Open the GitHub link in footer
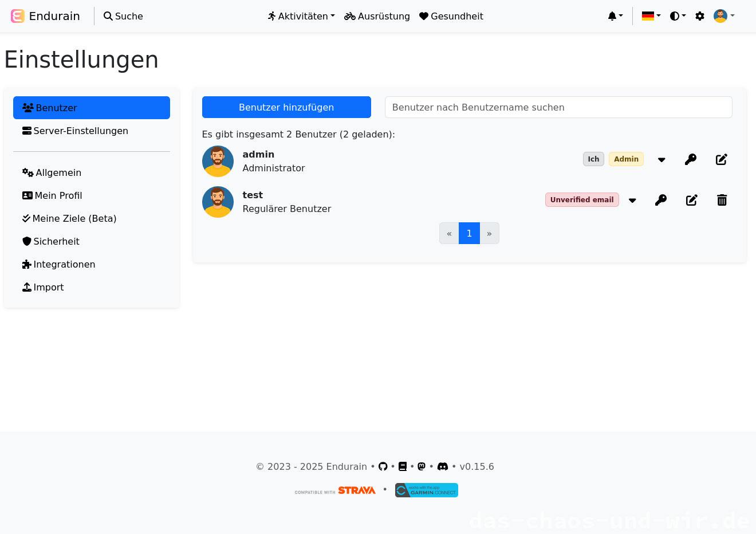The height and width of the screenshot is (534, 756). [383, 466]
